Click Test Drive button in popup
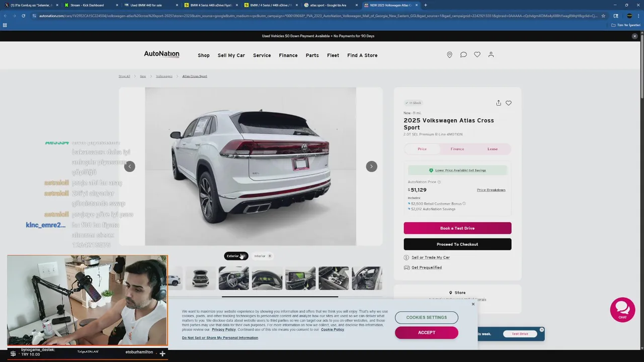Image resolution: width=644 pixels, height=362 pixels. coord(520,334)
